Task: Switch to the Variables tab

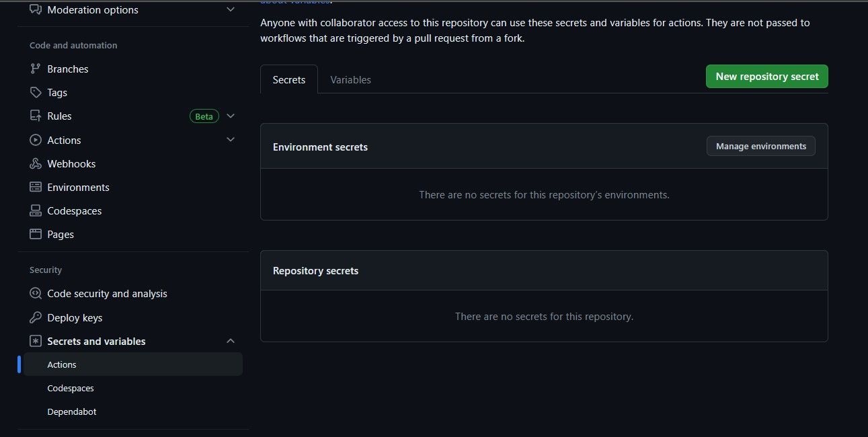Action: coord(350,79)
